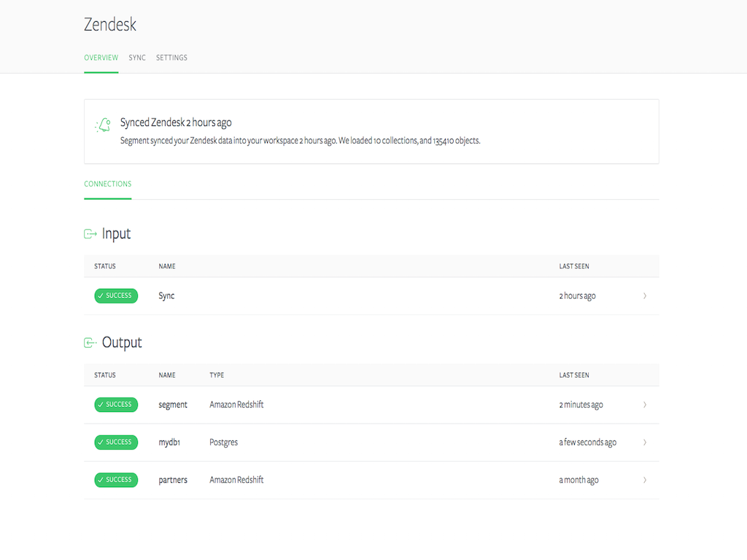Open the Sync input connection name
Screen dimensions: 747x560
point(166,296)
